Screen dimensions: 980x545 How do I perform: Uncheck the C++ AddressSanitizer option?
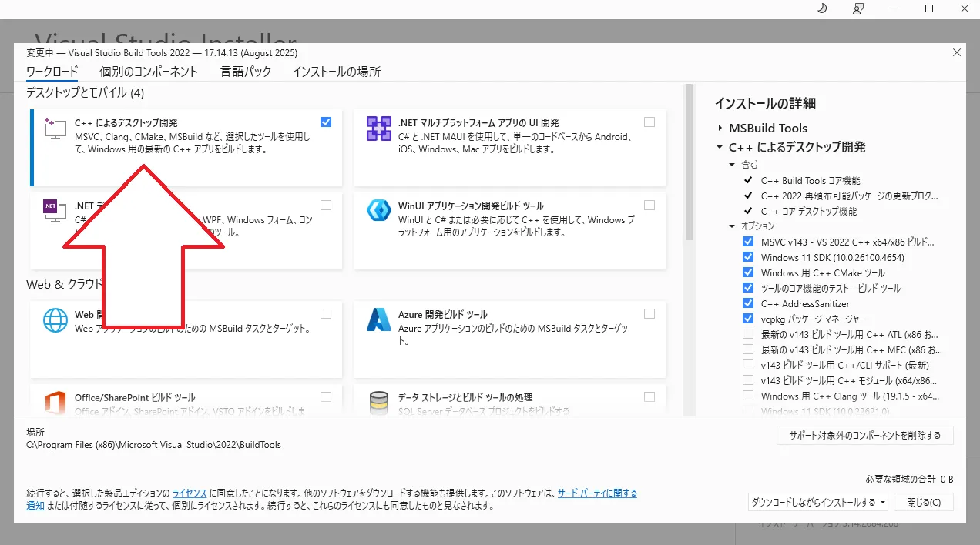tap(748, 303)
